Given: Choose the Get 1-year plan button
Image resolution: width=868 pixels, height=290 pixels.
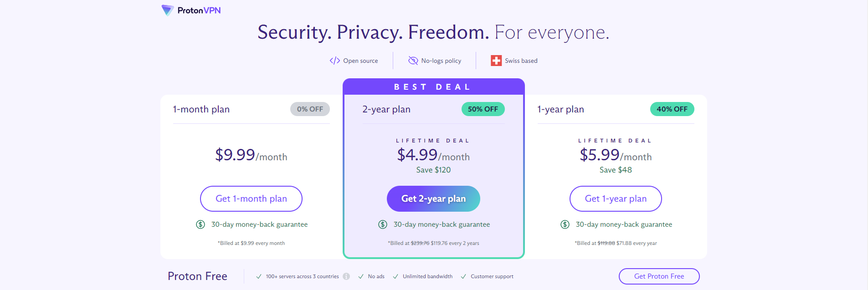Looking at the screenshot, I should [x=616, y=198].
